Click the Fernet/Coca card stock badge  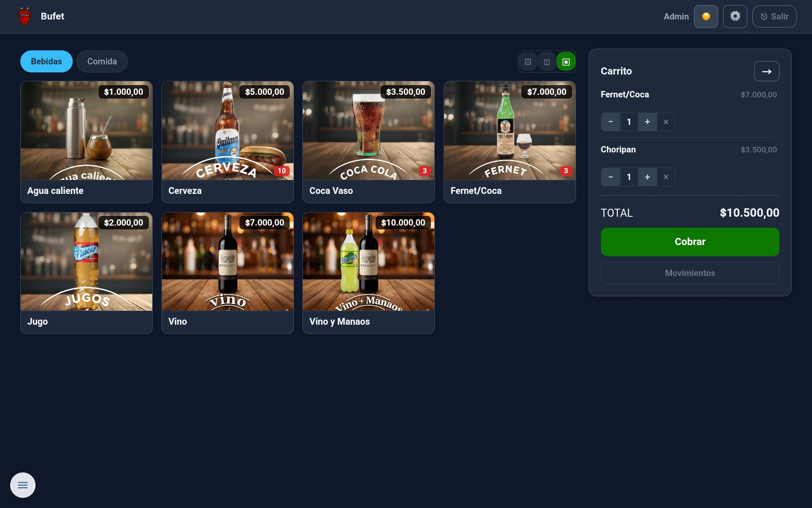566,171
